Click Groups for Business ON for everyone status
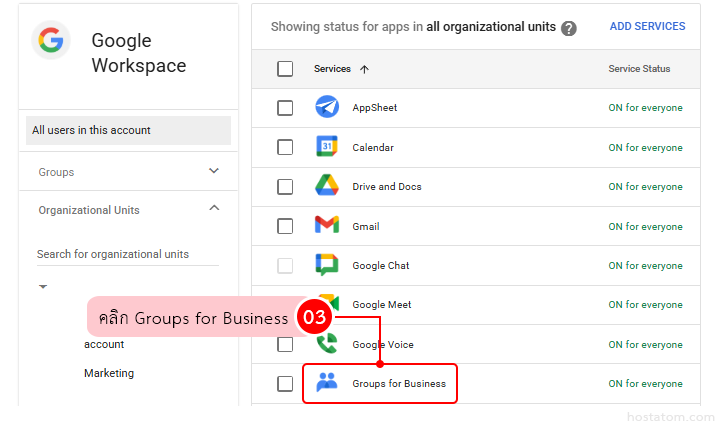This screenshot has height=426, width=720. coord(645,384)
